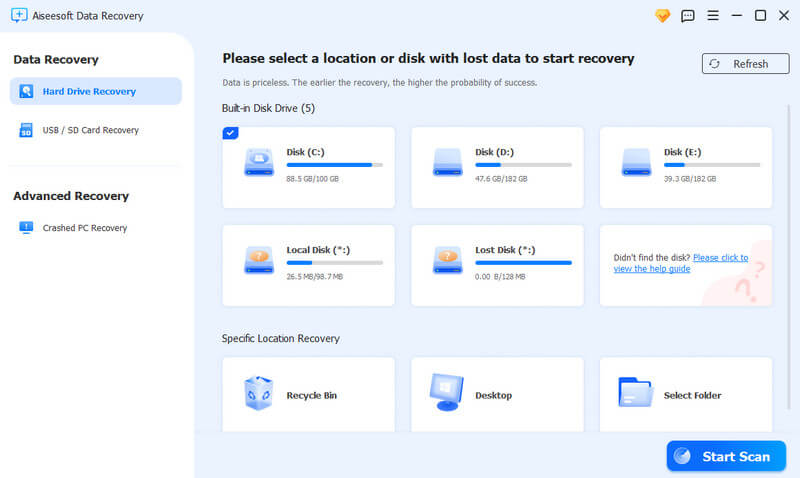Image resolution: width=800 pixels, height=478 pixels.
Task: Open the feedback chat bubble icon
Action: pyautogui.click(x=688, y=16)
